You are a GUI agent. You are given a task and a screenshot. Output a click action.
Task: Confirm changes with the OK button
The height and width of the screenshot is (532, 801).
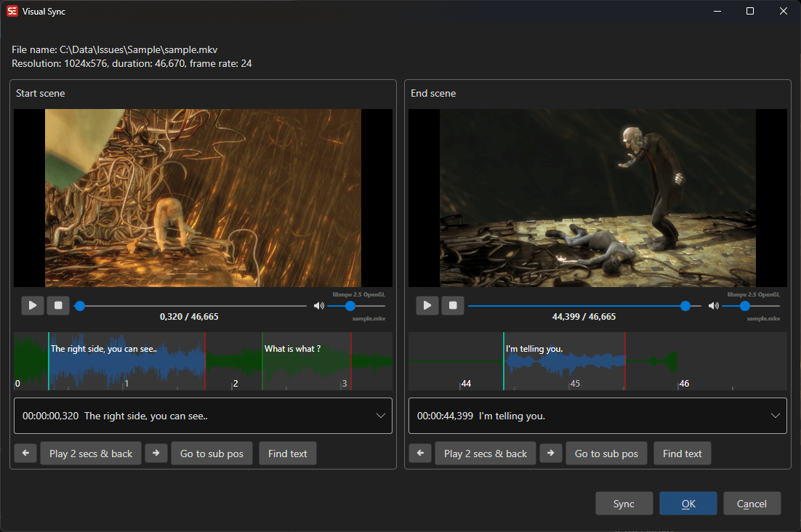[x=688, y=503]
